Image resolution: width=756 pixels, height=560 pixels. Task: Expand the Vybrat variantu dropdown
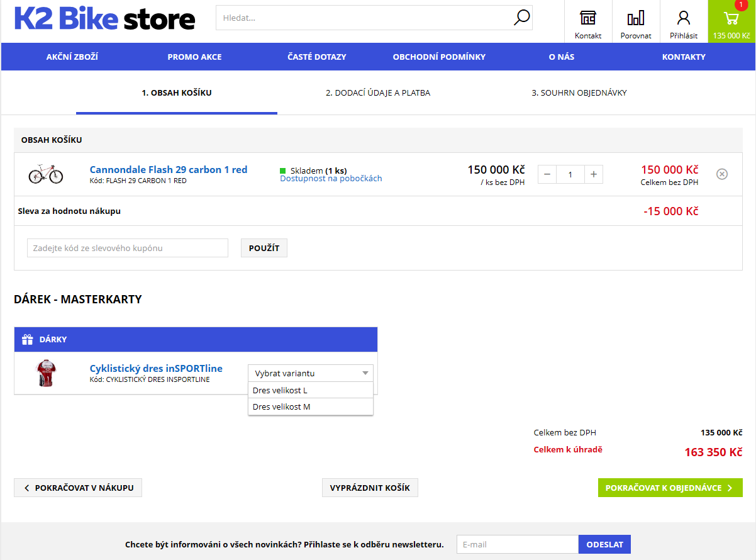click(311, 373)
